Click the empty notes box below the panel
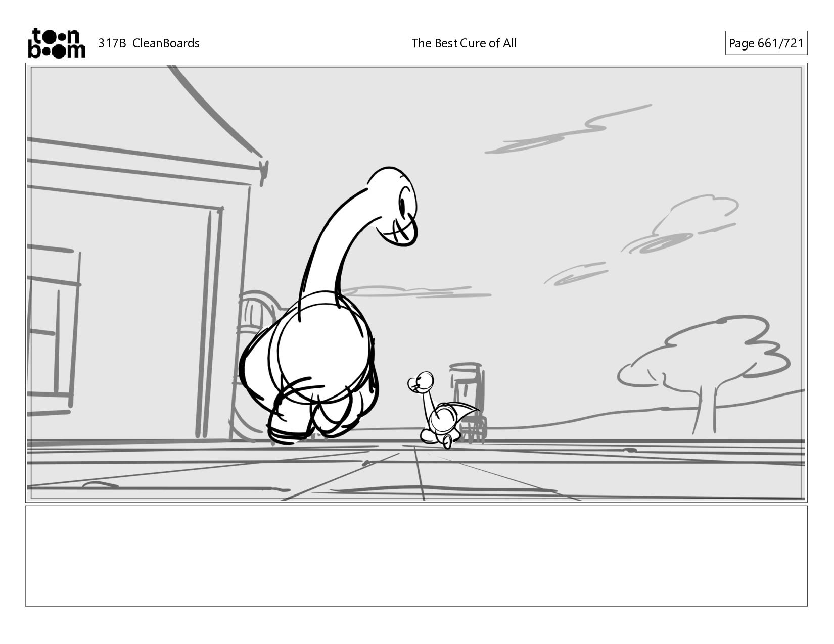Image resolution: width=834 pixels, height=644 pixels. pos(416,556)
